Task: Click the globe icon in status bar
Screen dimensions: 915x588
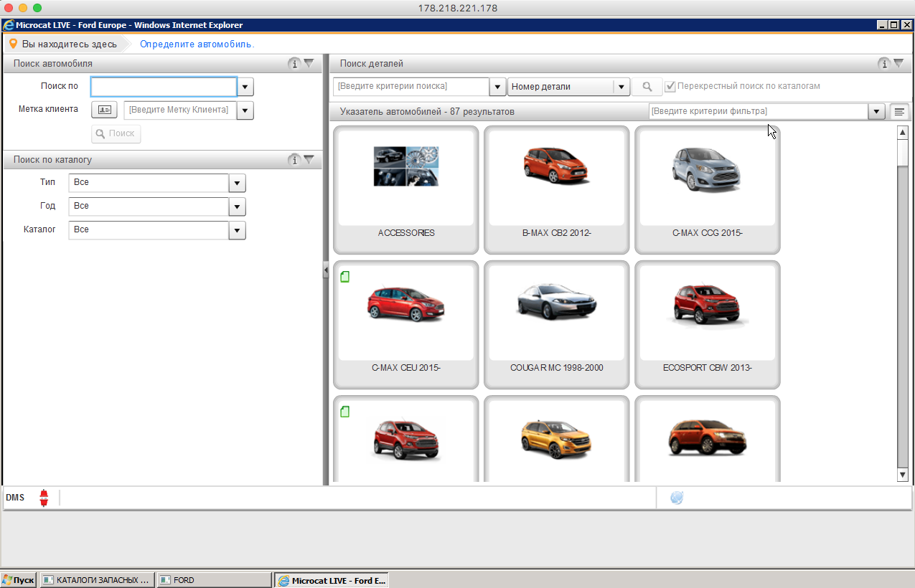Action: [676, 498]
